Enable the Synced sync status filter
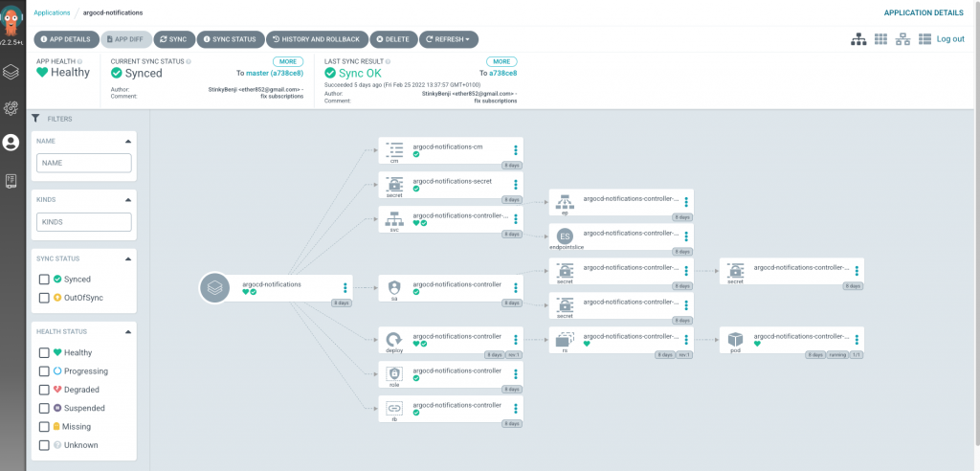The width and height of the screenshot is (980, 471). click(x=44, y=279)
